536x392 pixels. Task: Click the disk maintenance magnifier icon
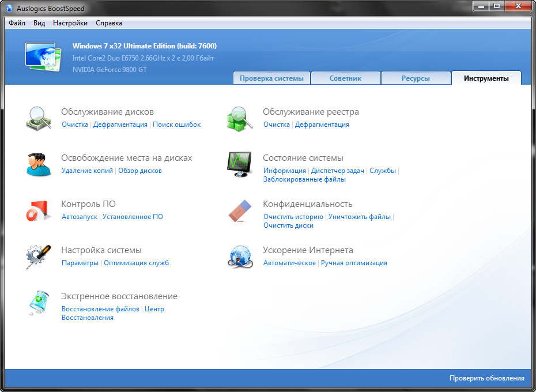pos(38,118)
